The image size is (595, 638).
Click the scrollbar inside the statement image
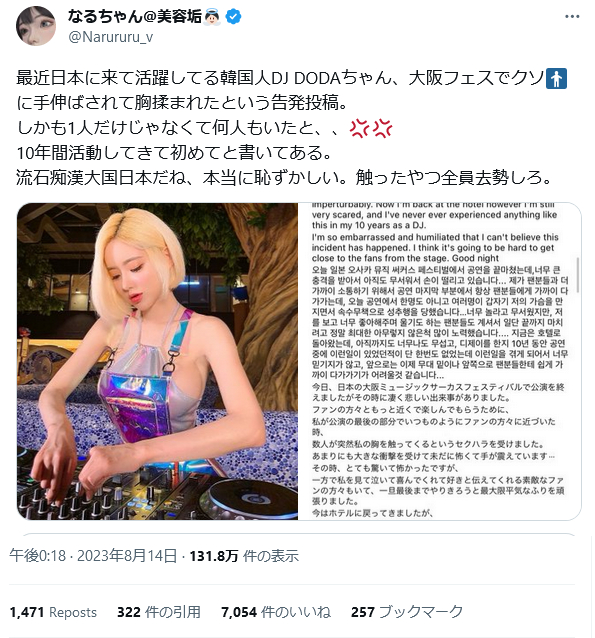(x=578, y=274)
